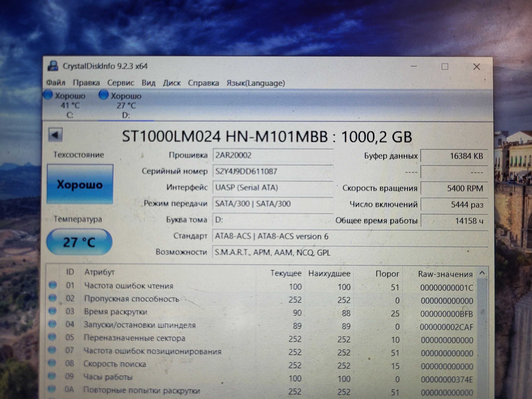Click status icon of Пропускная способность row
The height and width of the screenshot is (399, 532).
[x=53, y=298]
